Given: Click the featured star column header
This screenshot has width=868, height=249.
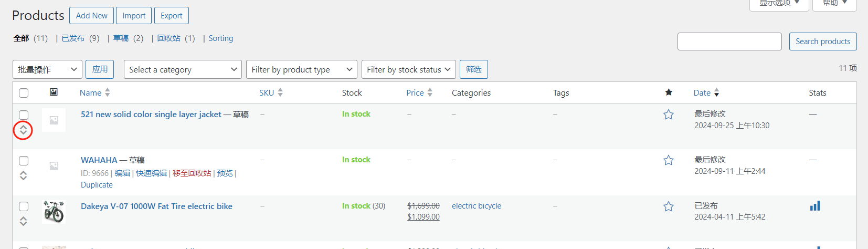Looking at the screenshot, I should point(669,92).
